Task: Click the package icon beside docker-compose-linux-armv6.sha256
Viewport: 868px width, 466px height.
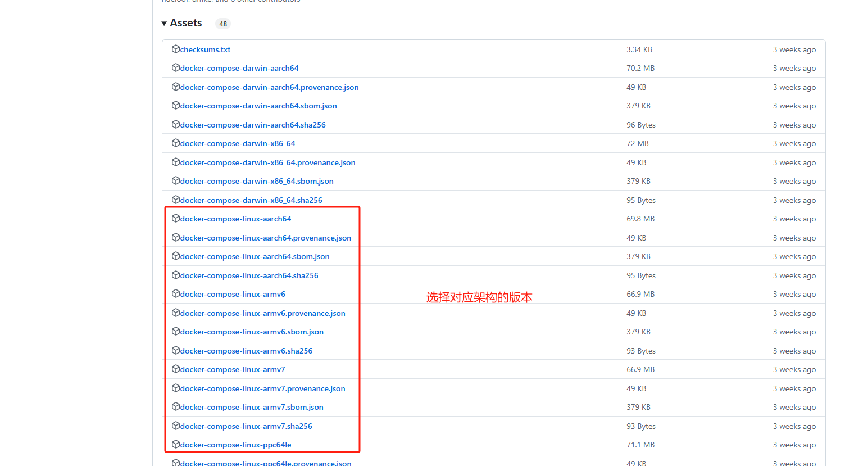Action: pyautogui.click(x=176, y=351)
